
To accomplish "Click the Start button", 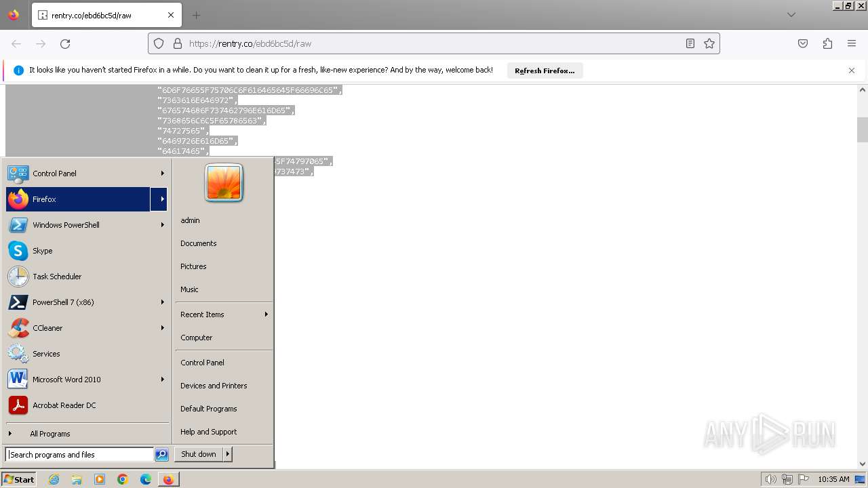I will pyautogui.click(x=19, y=479).
